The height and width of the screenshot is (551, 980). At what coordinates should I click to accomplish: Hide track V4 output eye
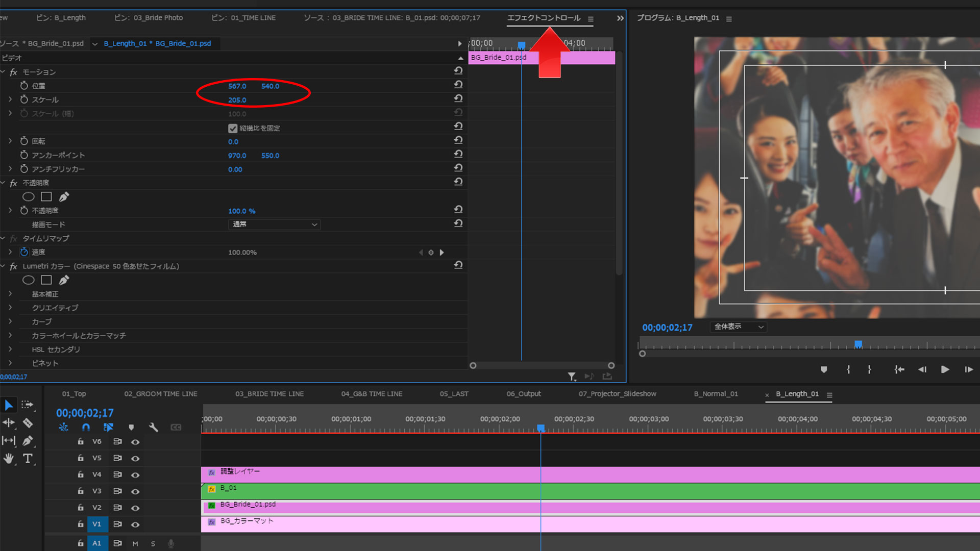click(135, 474)
